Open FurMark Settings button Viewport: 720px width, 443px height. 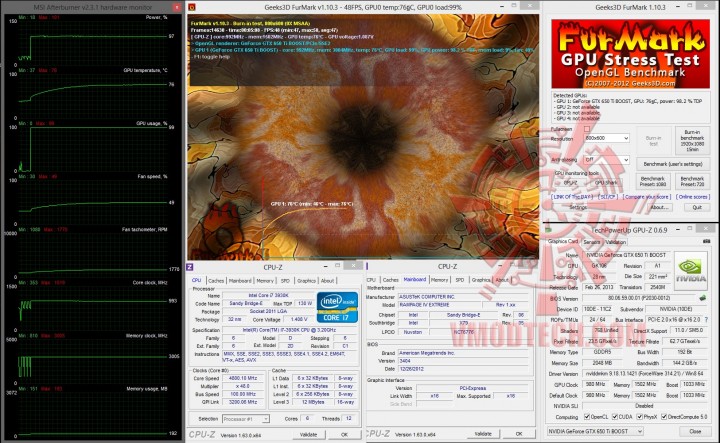(x=578, y=207)
